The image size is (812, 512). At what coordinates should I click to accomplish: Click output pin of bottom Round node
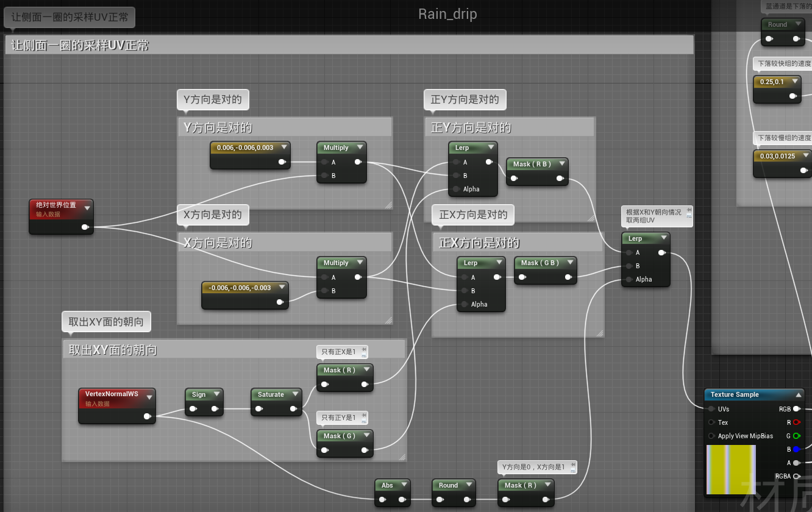point(468,500)
